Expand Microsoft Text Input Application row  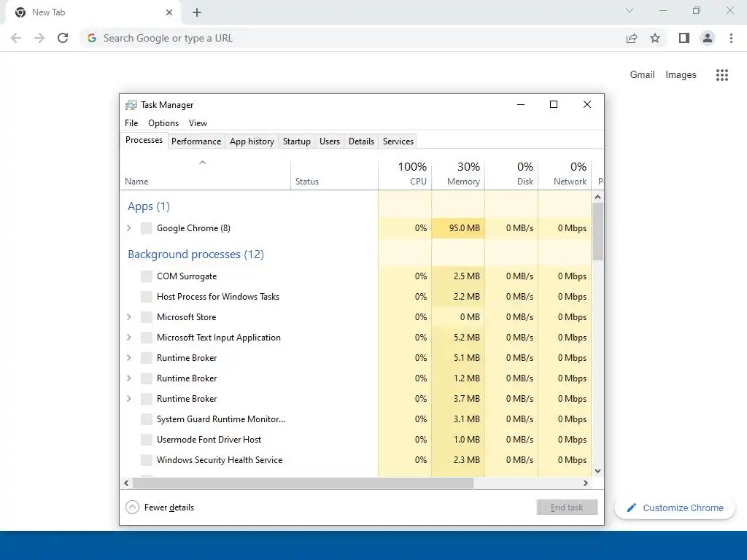tap(128, 338)
